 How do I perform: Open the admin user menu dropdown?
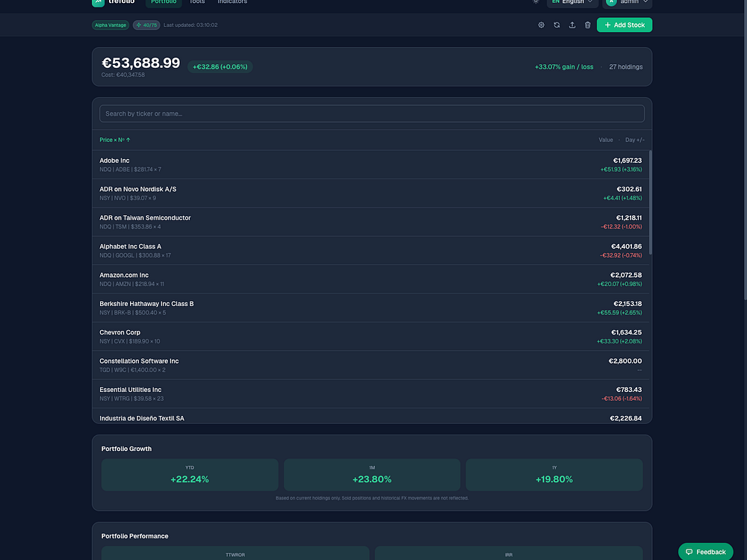627,3
